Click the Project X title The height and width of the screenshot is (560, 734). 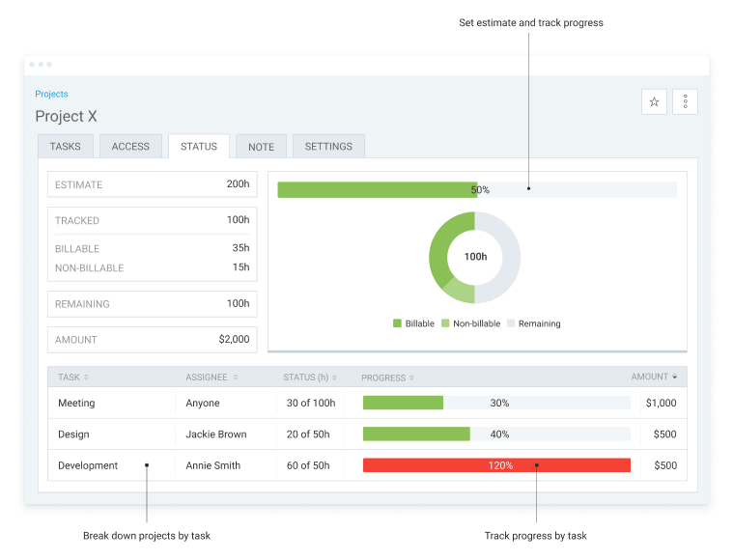[x=66, y=116]
